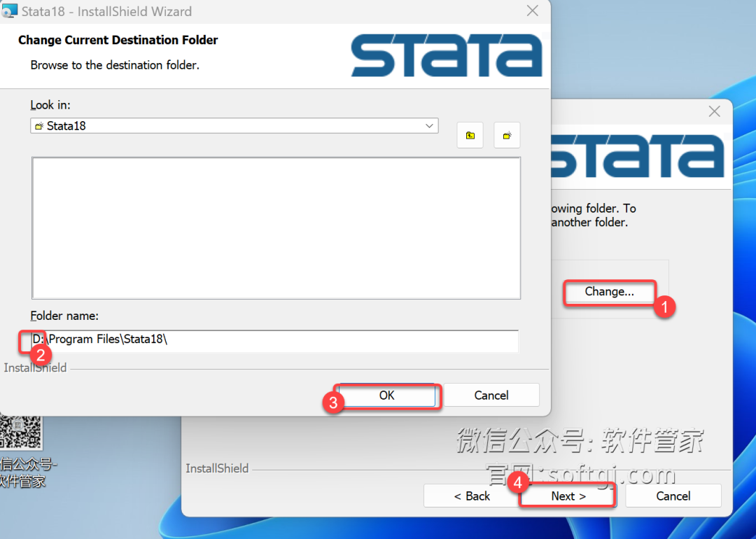The height and width of the screenshot is (539, 756).
Task: Close the Change Current Destination Folder window
Action: (532, 10)
